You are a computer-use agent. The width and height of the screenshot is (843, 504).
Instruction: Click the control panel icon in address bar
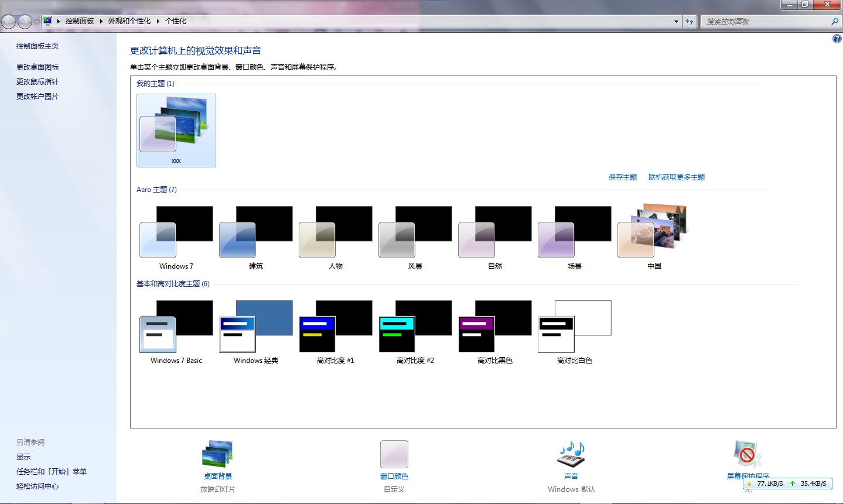point(48,21)
